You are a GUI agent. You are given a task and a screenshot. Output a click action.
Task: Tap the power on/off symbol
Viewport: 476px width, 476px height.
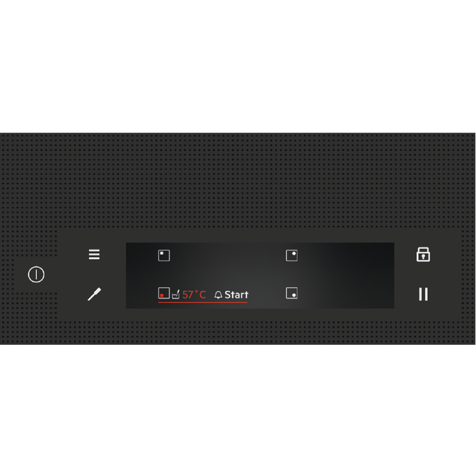pyautogui.click(x=36, y=275)
